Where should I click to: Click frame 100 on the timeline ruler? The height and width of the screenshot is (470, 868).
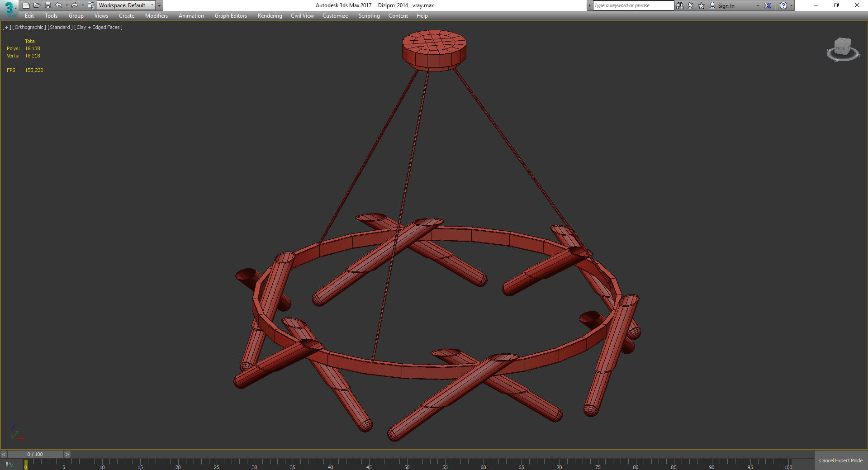coord(788,466)
